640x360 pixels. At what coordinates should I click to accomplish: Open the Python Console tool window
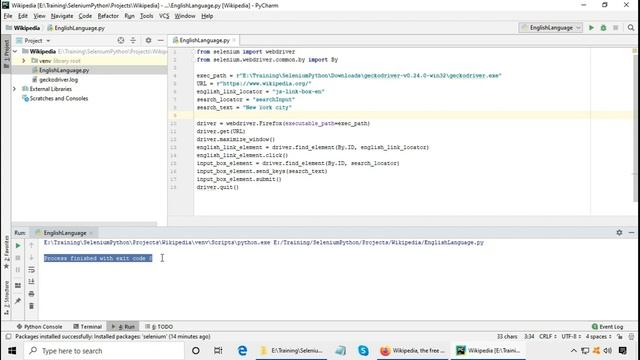click(40, 327)
